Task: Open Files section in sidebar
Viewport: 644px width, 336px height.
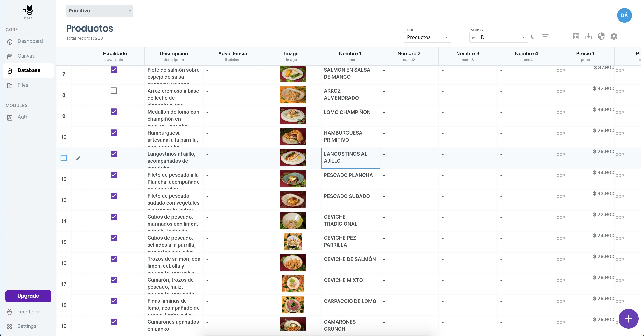Action: pyautogui.click(x=23, y=85)
